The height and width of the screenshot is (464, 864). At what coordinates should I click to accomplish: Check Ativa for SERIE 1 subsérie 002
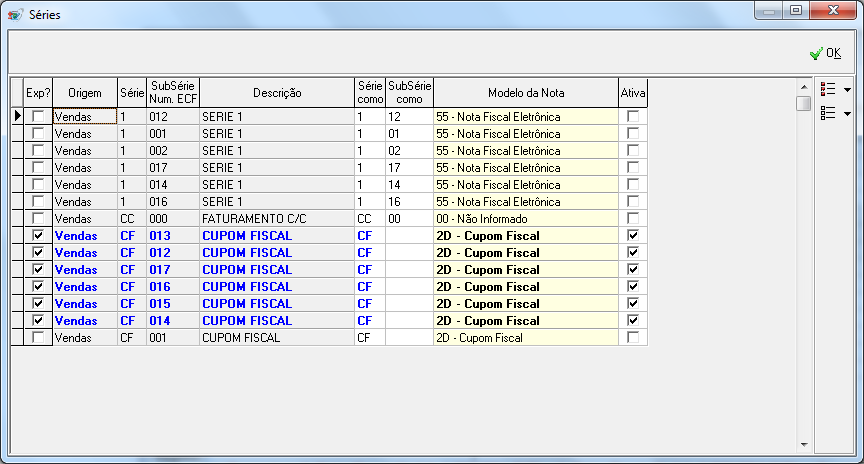pyautogui.click(x=633, y=150)
